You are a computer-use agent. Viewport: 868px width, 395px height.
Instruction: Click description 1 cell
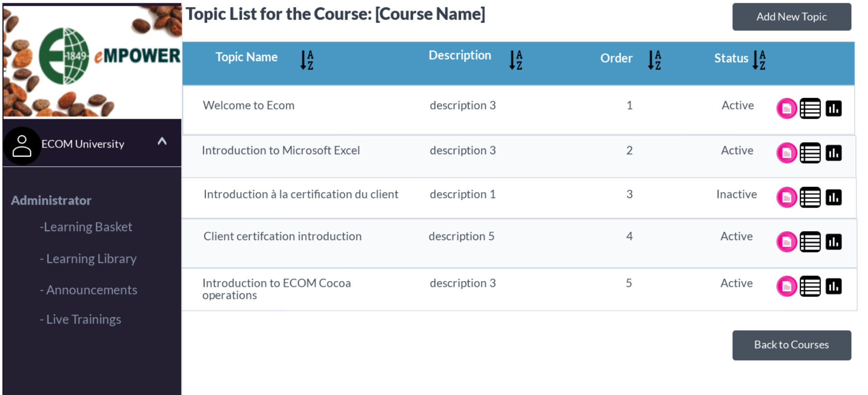click(x=463, y=194)
